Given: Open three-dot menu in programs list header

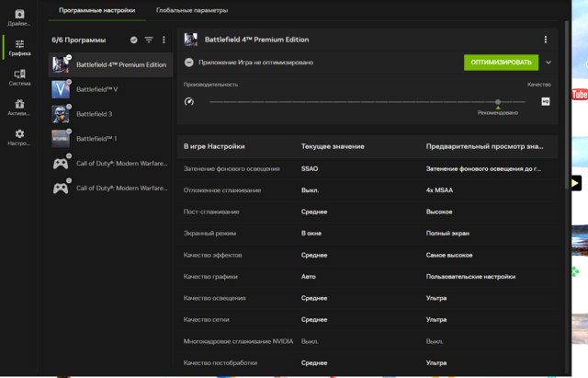Looking at the screenshot, I should 164,40.
